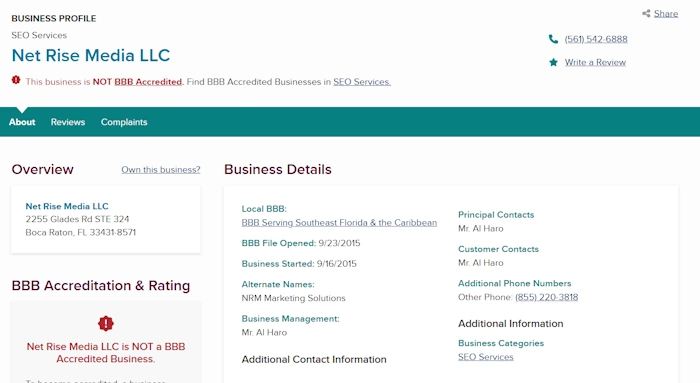The image size is (700, 383).
Task: Click the Share icon at top right
Action: click(x=646, y=13)
